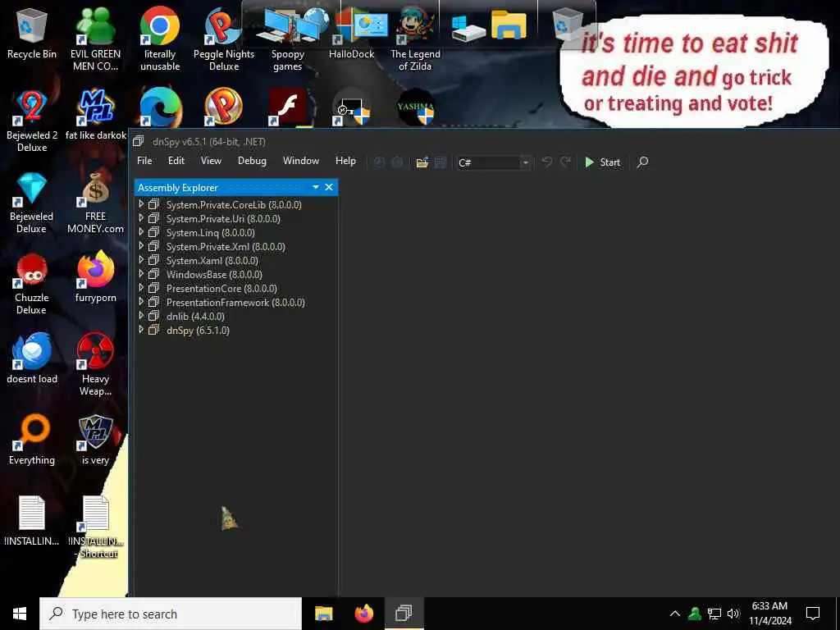Screen dimensions: 840x630
Task: Click the Undo arrow in dnSpy toolbar
Action: click(x=546, y=162)
